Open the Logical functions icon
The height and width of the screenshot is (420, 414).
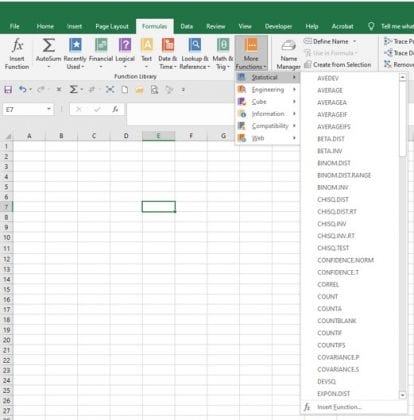[x=125, y=45]
